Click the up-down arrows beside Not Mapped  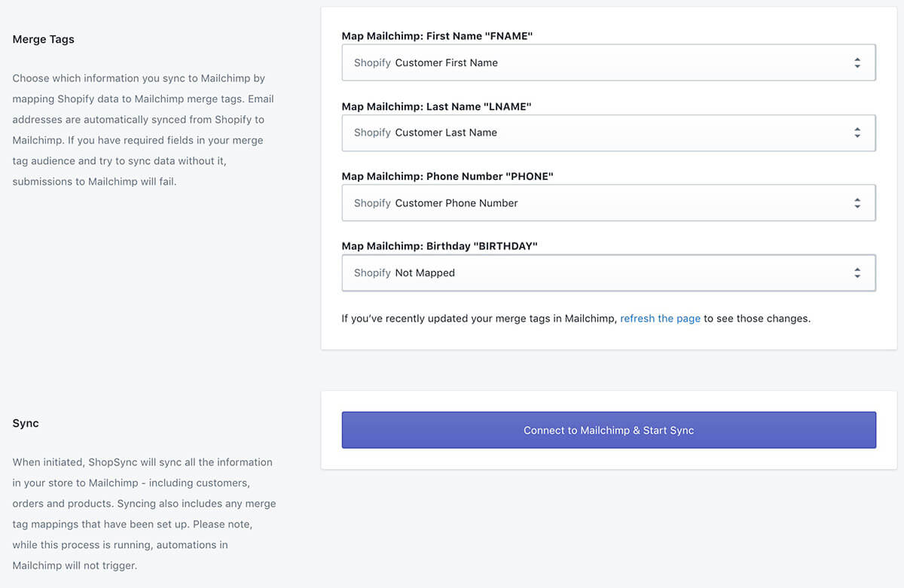coord(857,273)
